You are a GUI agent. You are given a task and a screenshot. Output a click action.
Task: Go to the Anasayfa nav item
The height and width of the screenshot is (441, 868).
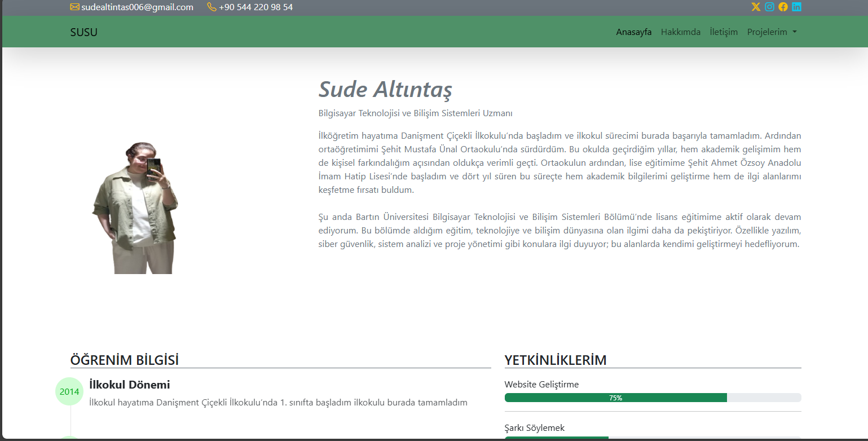633,32
